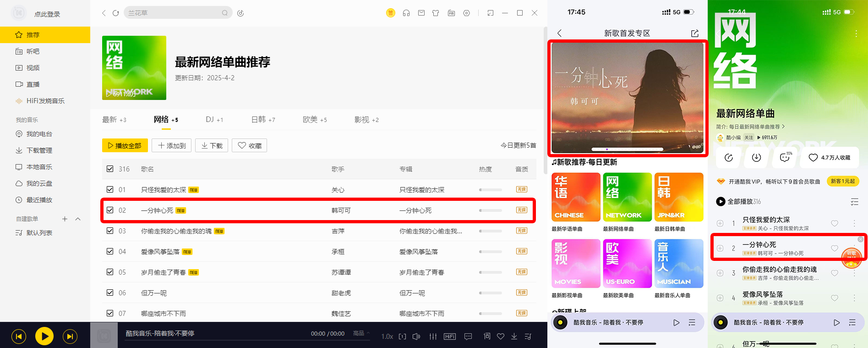Click the share arrow card in mobile playlist
This screenshot has height=348, width=868.
pos(729,158)
